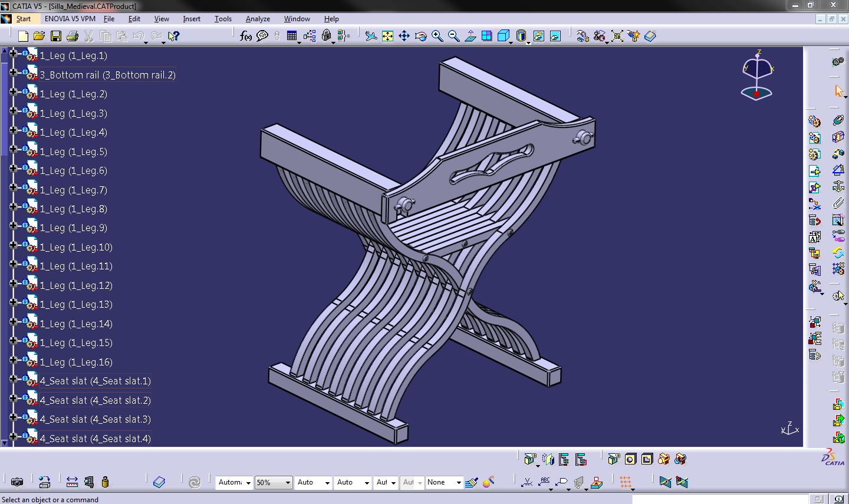Image resolution: width=849 pixels, height=504 pixels.
Task: Expand the 4_Seat slat.1 node
Action: point(13,378)
